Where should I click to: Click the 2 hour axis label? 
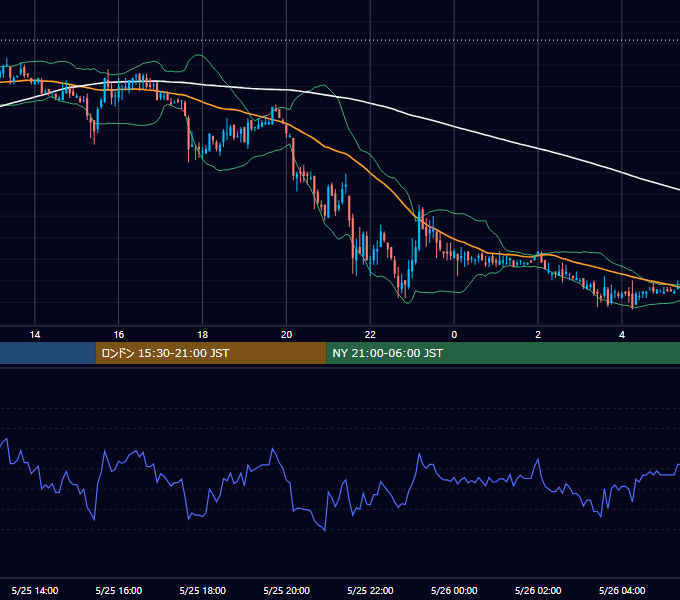[x=538, y=335]
